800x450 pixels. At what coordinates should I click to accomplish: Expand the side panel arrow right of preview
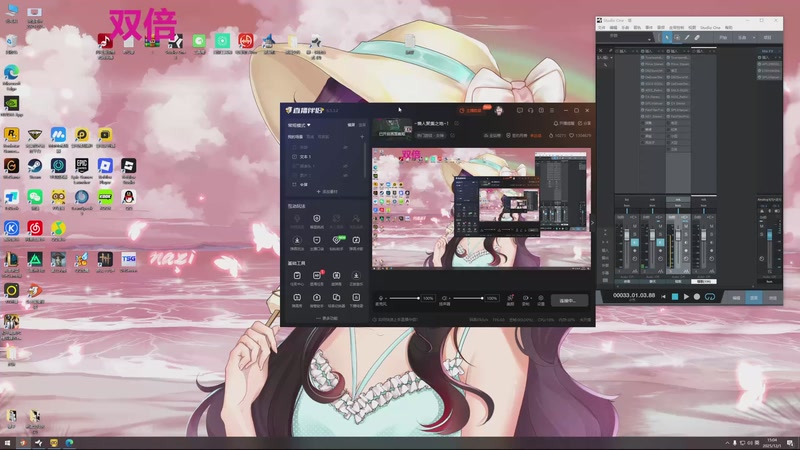pos(592,222)
